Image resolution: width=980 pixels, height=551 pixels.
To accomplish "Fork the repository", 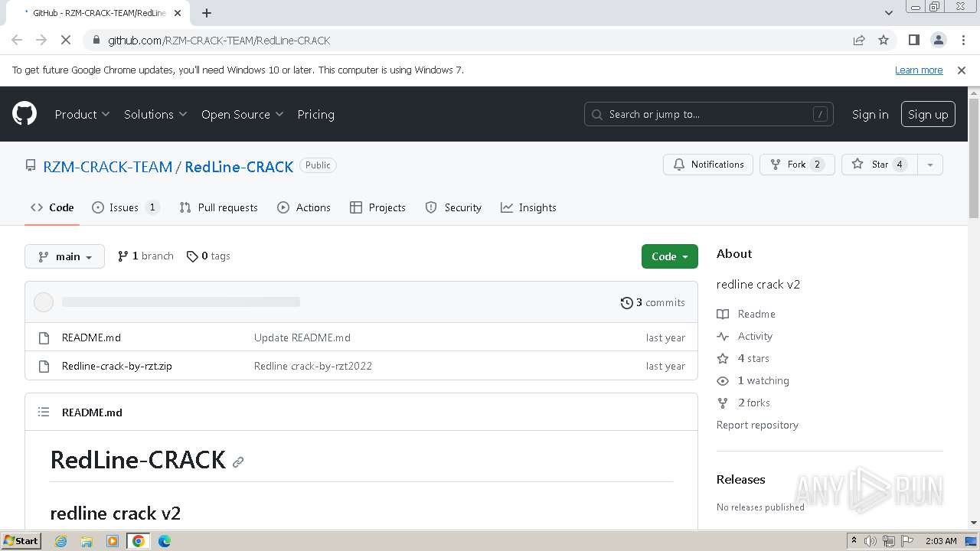I will (796, 165).
